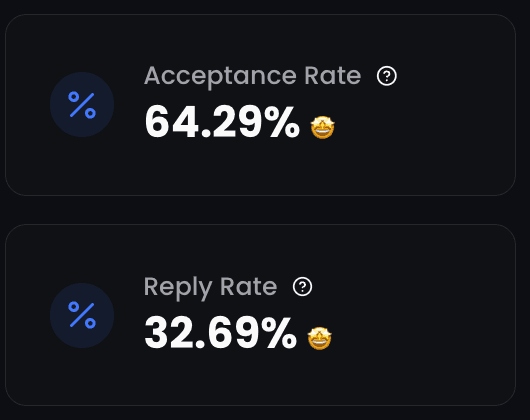This screenshot has width=530, height=420.
Task: Click the dark circle behind Reply Rate percent icon
Action: (x=82, y=315)
